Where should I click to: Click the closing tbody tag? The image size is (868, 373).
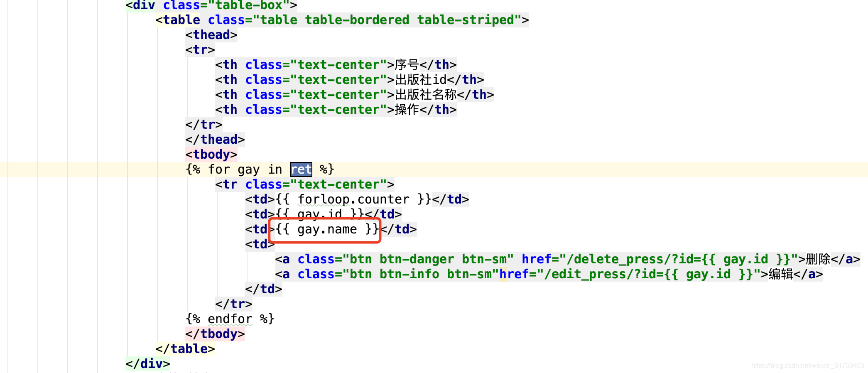pos(215,334)
